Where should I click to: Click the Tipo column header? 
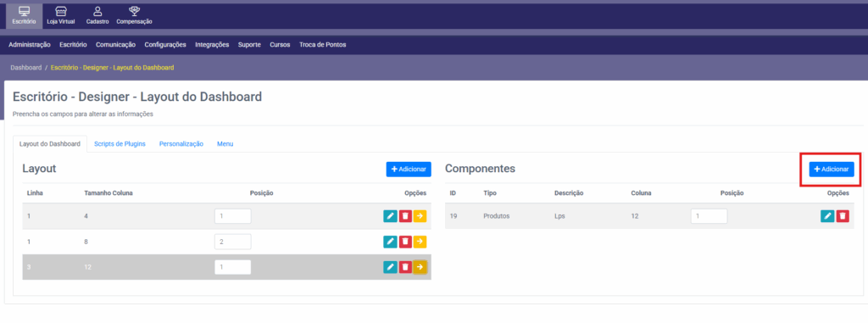(x=490, y=193)
